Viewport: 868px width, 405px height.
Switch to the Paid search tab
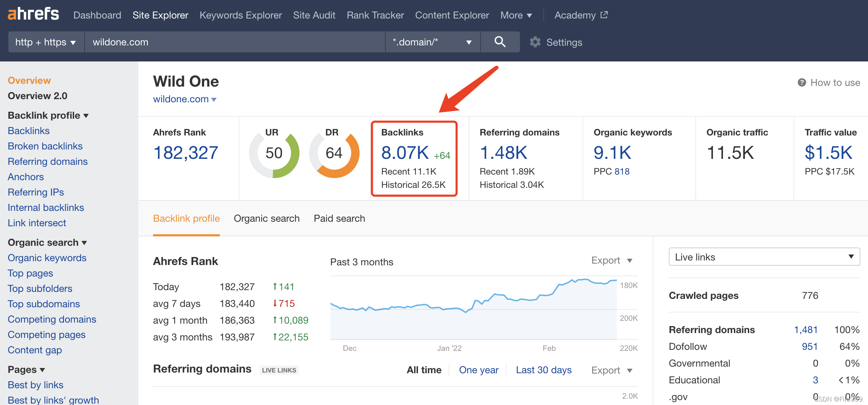339,219
